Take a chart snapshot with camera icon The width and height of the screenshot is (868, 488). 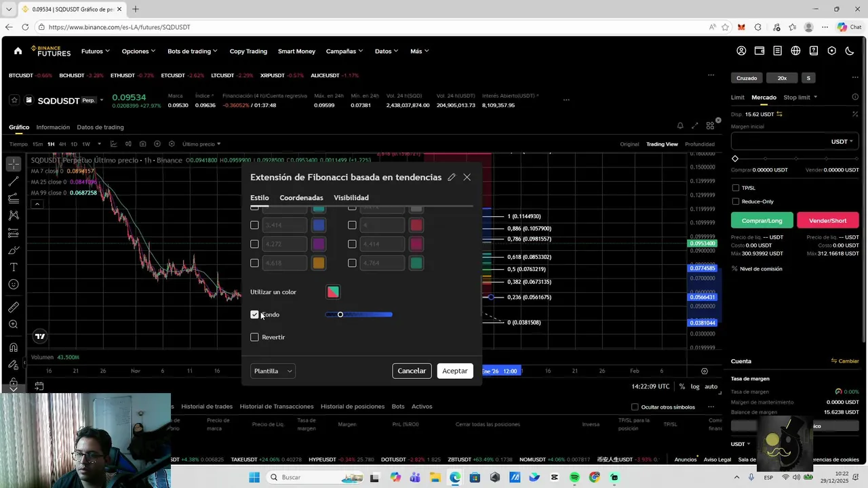(x=142, y=144)
